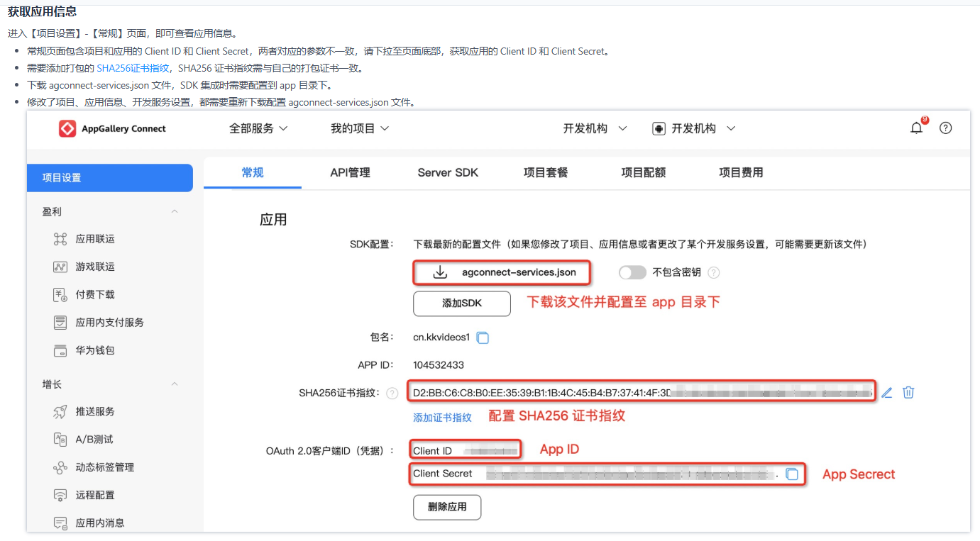Copy the Client Secret value
Screen dimensions: 980x541
point(792,474)
